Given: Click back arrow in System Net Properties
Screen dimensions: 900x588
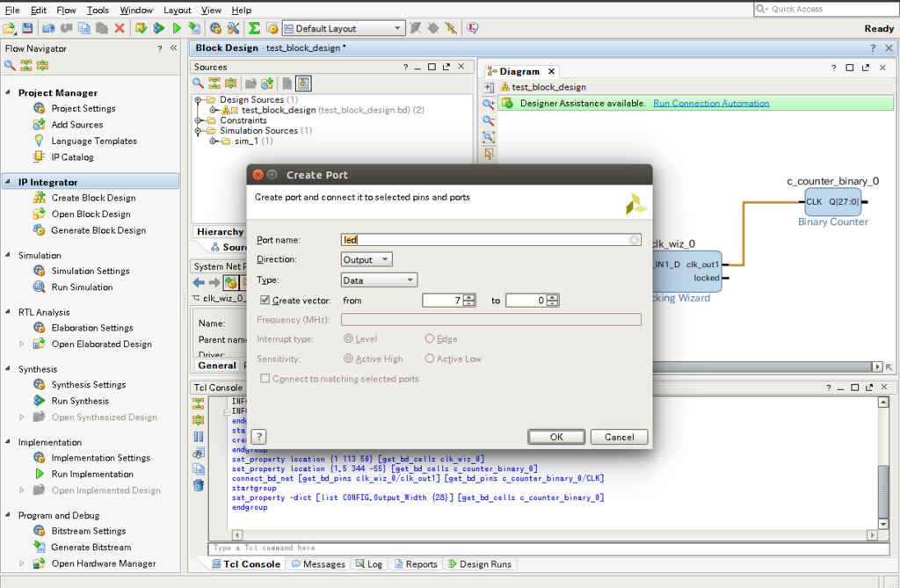Looking at the screenshot, I should [199, 282].
